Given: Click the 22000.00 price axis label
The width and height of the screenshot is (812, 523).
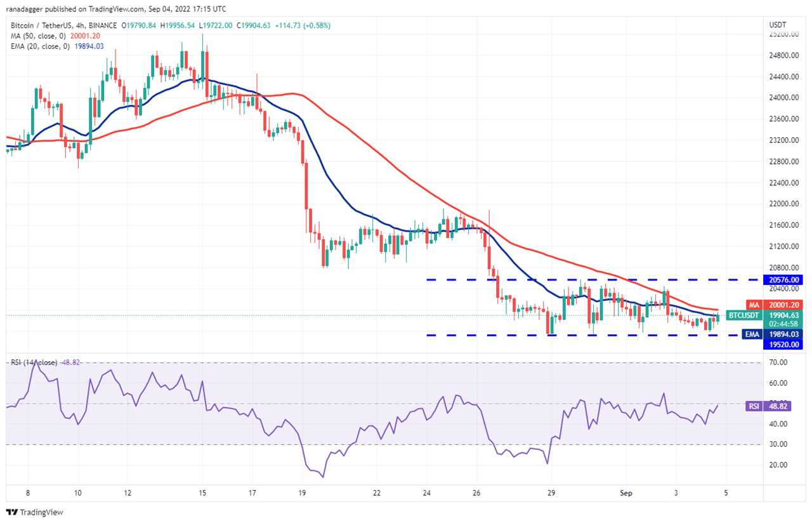Looking at the screenshot, I should (785, 204).
